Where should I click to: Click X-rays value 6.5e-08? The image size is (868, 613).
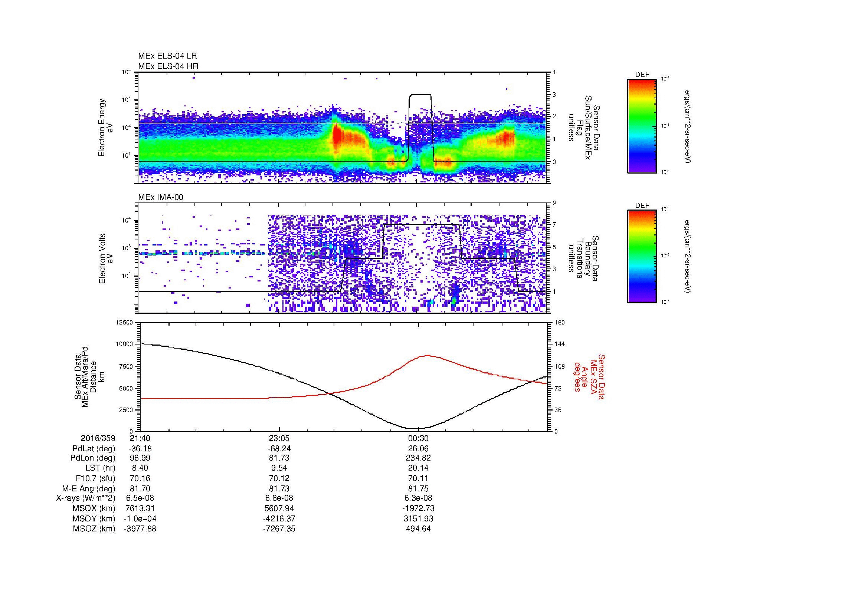tap(140, 498)
